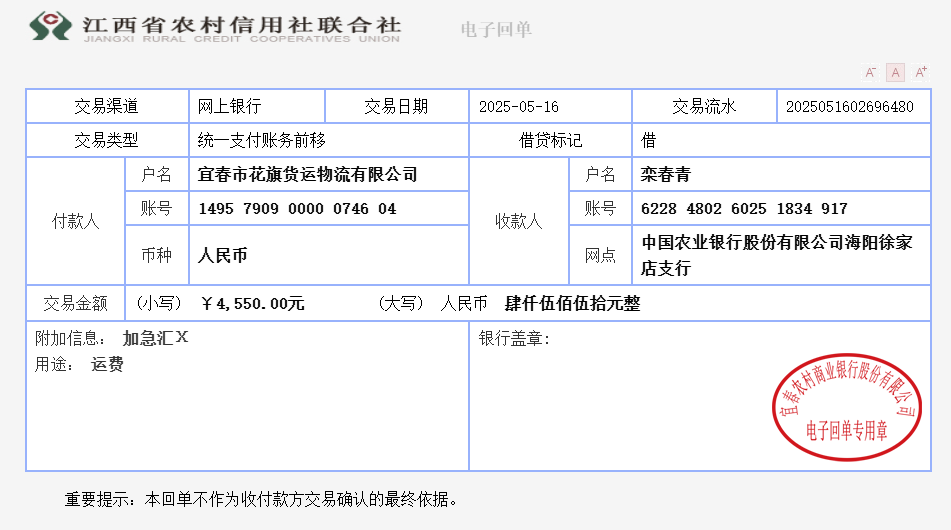Select the serial number 2025051602696480
The width and height of the screenshot is (951, 530).
(x=850, y=107)
